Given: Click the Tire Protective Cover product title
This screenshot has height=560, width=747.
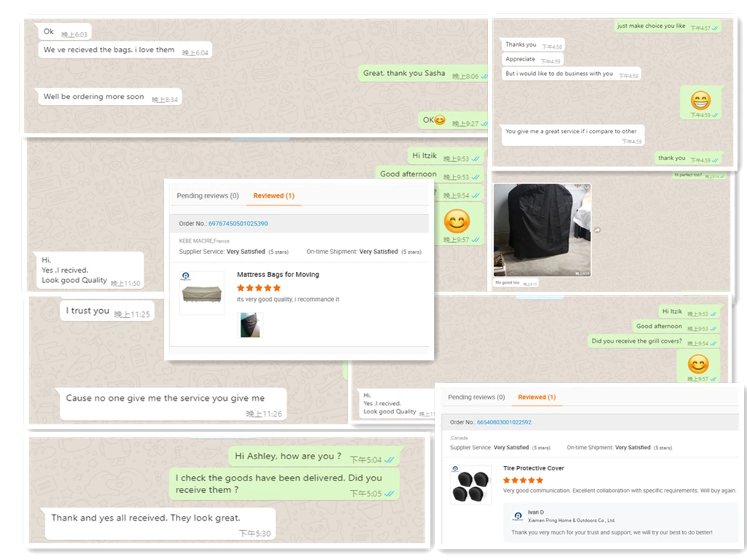Looking at the screenshot, I should (x=533, y=469).
